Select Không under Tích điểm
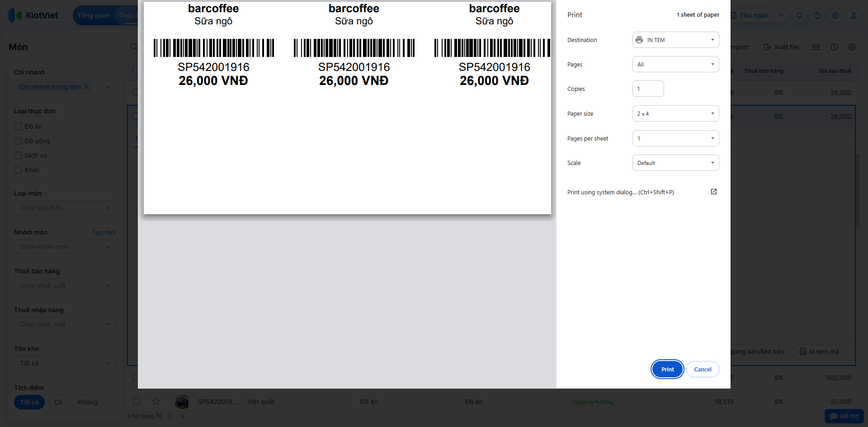The height and width of the screenshot is (427, 868). [x=88, y=402]
